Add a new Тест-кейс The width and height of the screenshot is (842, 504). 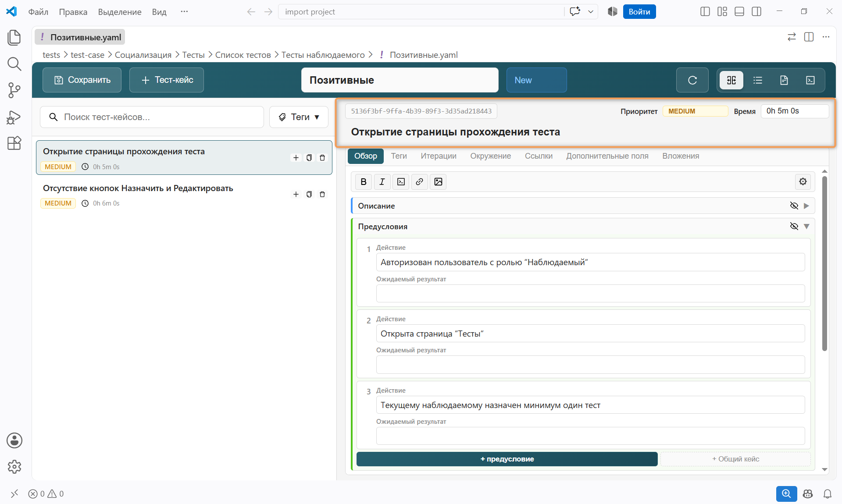[x=167, y=80]
